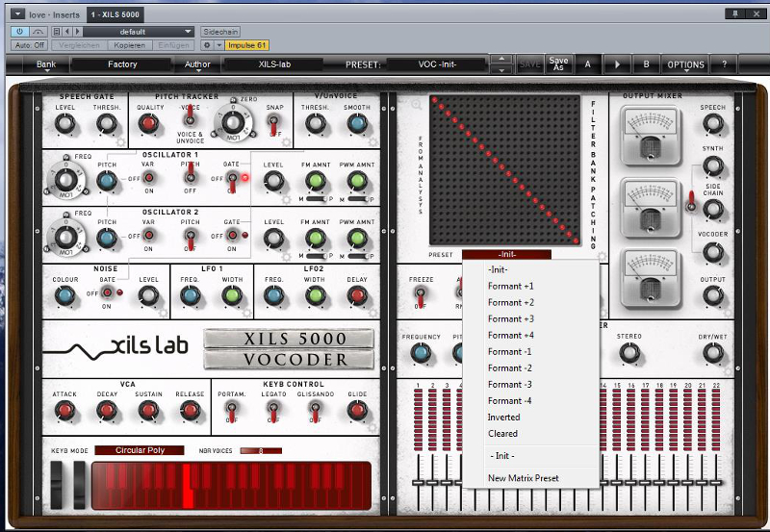The height and width of the screenshot is (532, 770).
Task: Toggle Oscillator 2 Gate button
Action: click(x=232, y=235)
